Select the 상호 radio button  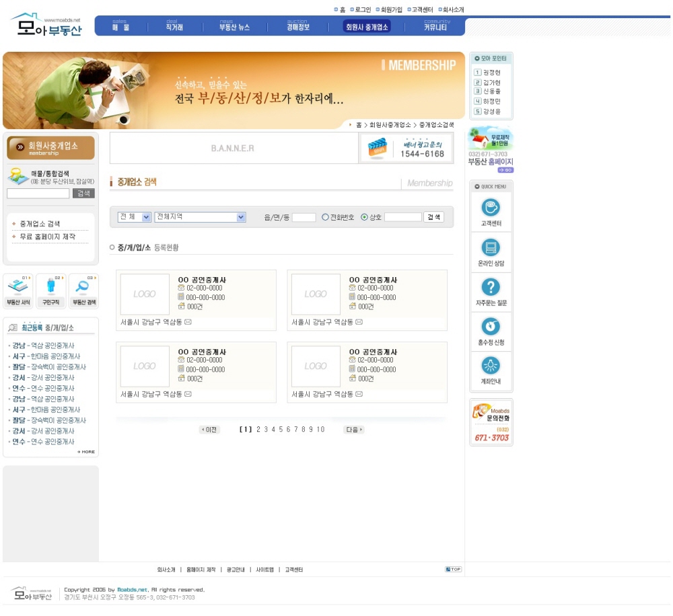pos(365,217)
